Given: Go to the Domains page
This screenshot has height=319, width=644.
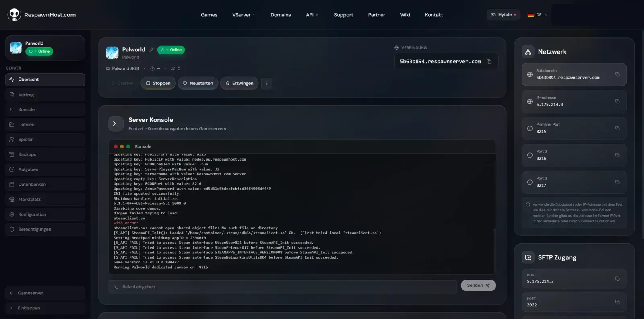Looking at the screenshot, I should 281,15.
